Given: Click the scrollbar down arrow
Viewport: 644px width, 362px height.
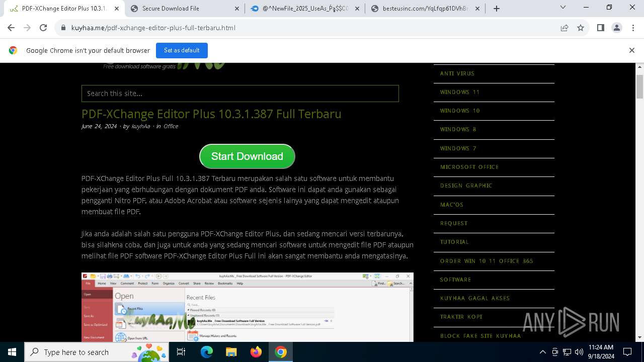Looking at the screenshot, I should click(640, 338).
